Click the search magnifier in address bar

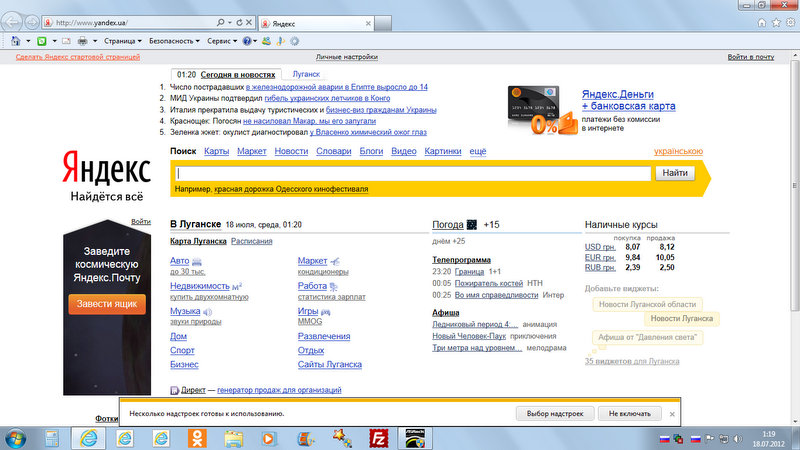220,22
